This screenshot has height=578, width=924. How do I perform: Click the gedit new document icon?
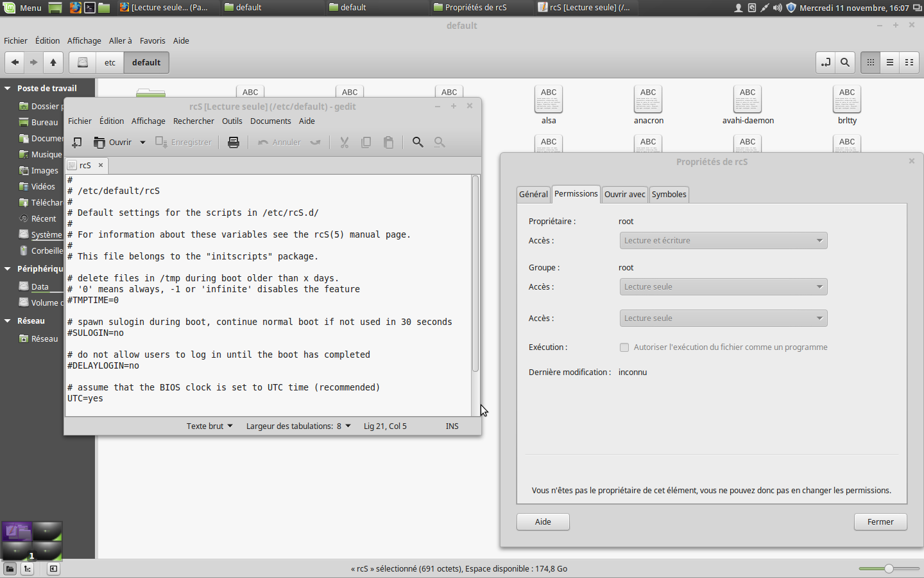[x=76, y=142]
